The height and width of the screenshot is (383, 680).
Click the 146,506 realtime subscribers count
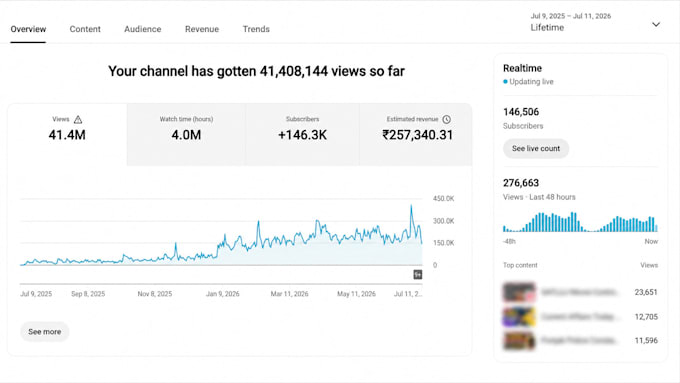521,112
